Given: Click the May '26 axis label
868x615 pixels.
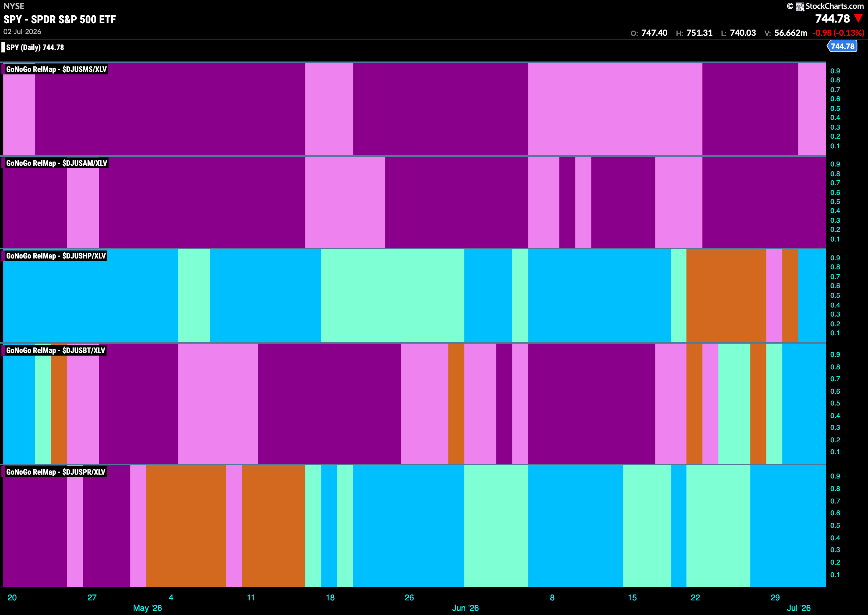Looking at the screenshot, I should tap(147, 608).
